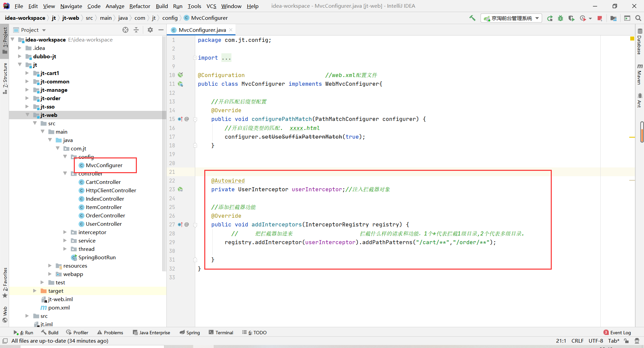
Task: Click gutter bean icon on line 10
Action: pyautogui.click(x=180, y=75)
